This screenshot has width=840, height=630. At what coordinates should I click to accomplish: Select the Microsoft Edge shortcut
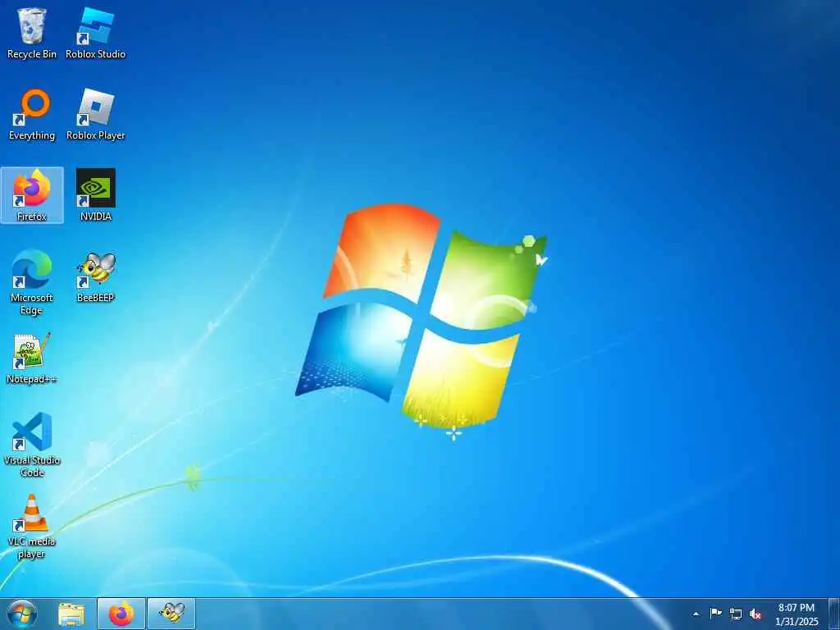32,282
